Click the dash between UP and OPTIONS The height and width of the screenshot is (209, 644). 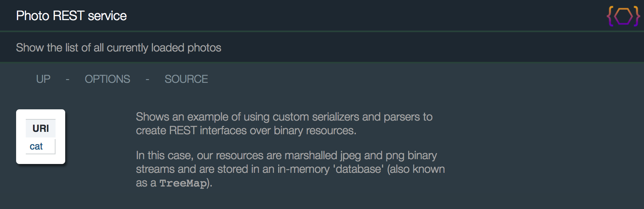coord(68,80)
